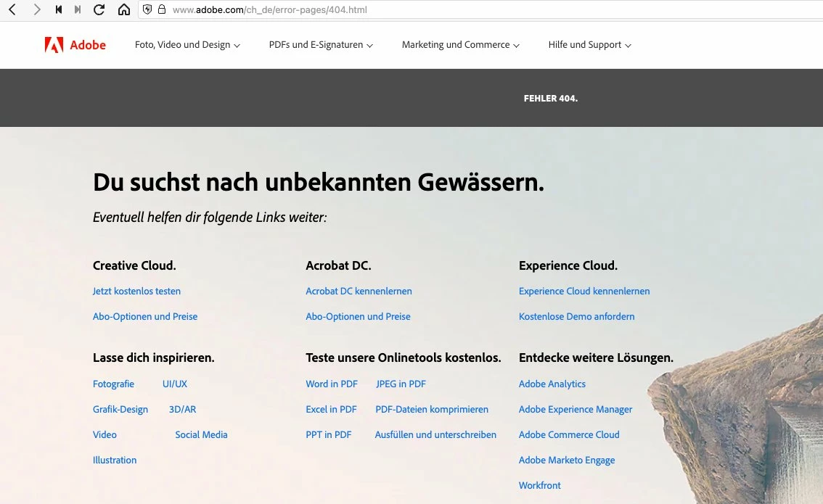Open Kostenlose Demo anfordern link
Image resolution: width=823 pixels, height=504 pixels.
[576, 316]
